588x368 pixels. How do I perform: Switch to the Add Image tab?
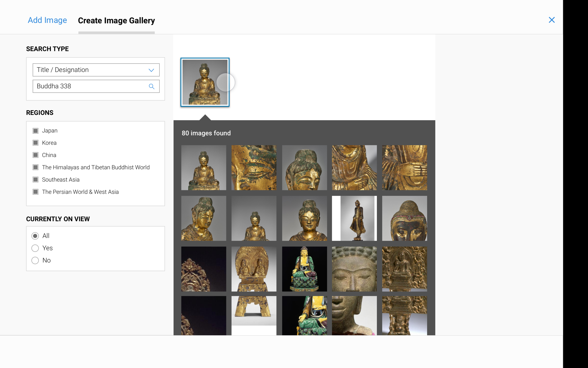(x=47, y=20)
